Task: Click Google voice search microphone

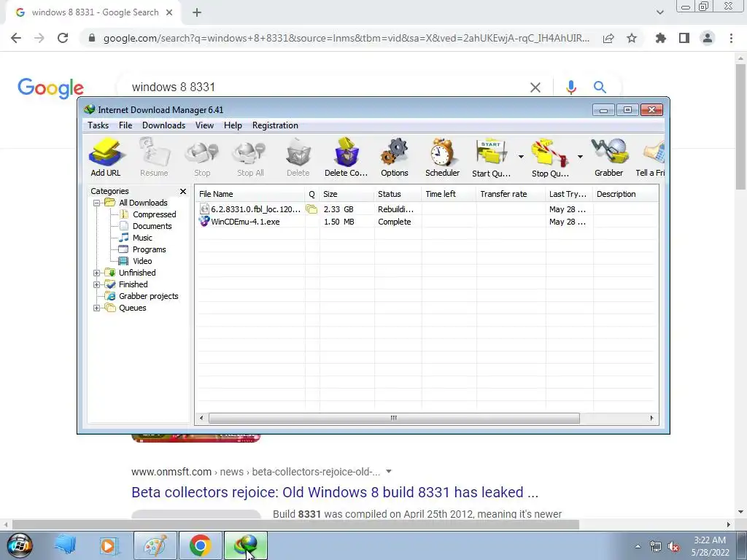Action: click(571, 87)
